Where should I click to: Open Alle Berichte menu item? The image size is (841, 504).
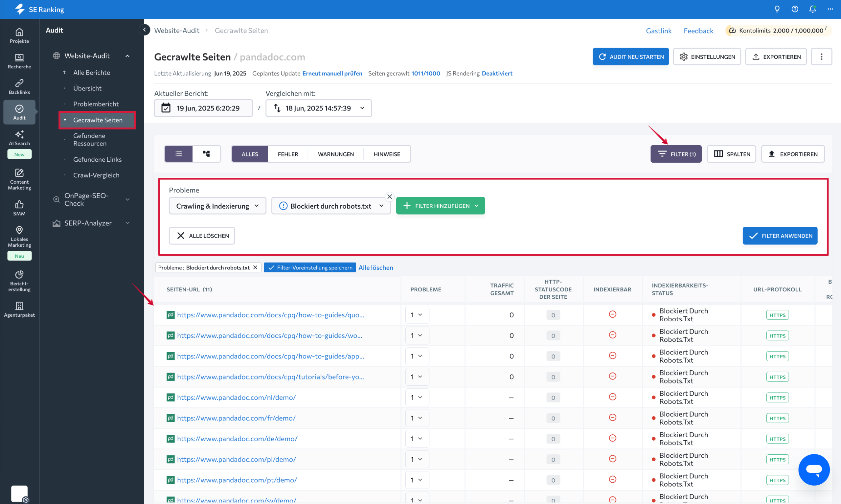click(x=92, y=73)
